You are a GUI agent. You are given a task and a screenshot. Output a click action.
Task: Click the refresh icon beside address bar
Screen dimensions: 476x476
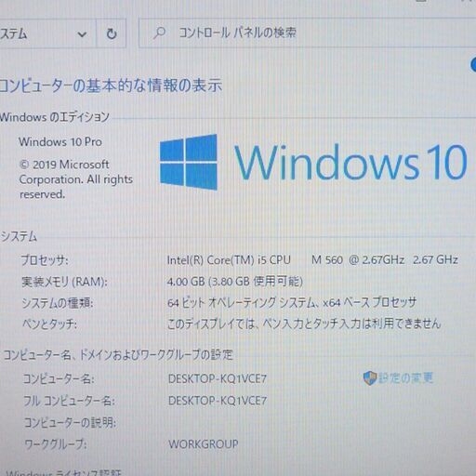112,33
